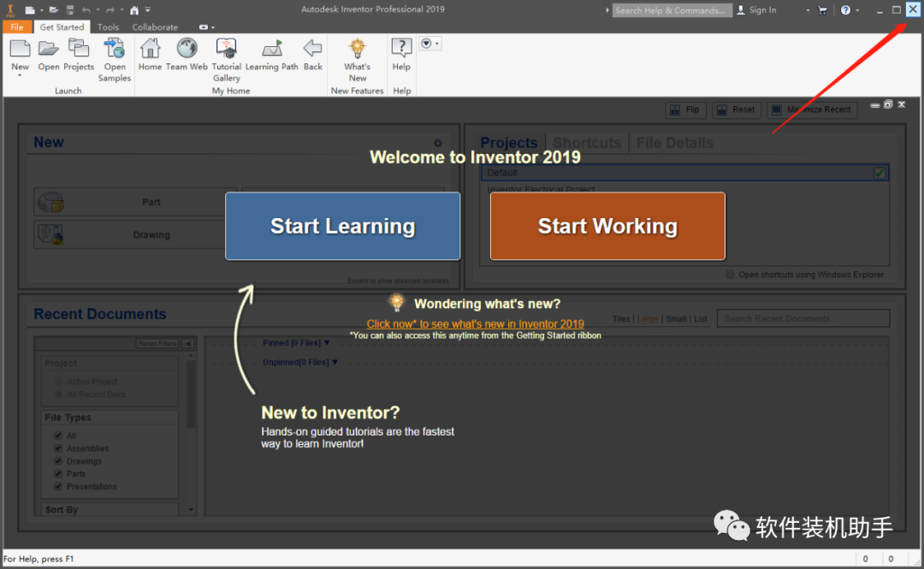This screenshot has width=924, height=569.
Task: Open the Undo history dropdown arrow
Action: 98,10
